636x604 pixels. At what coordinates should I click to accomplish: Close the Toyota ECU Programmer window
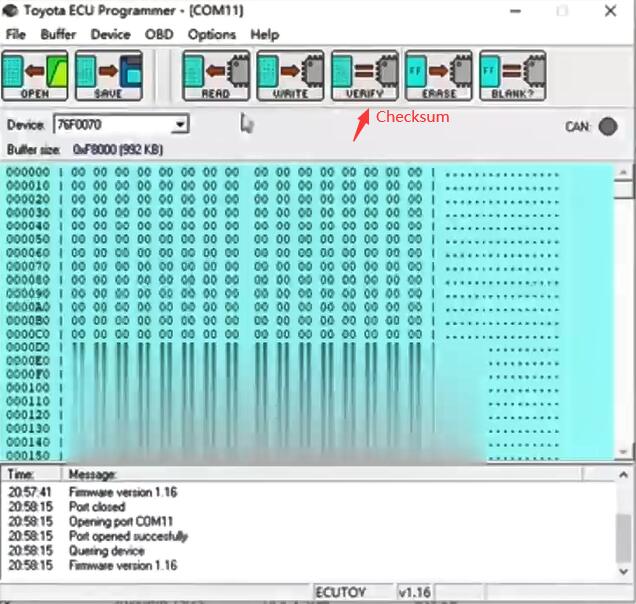(610, 11)
